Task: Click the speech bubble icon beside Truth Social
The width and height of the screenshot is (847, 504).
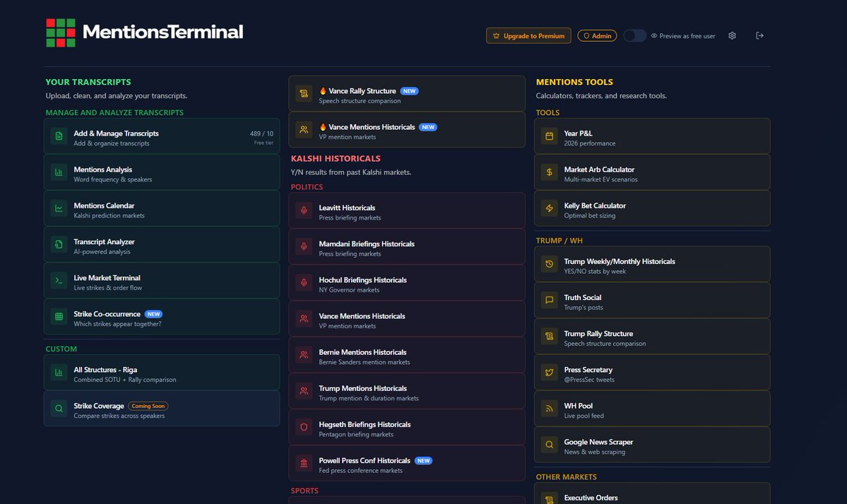Action: (550, 300)
